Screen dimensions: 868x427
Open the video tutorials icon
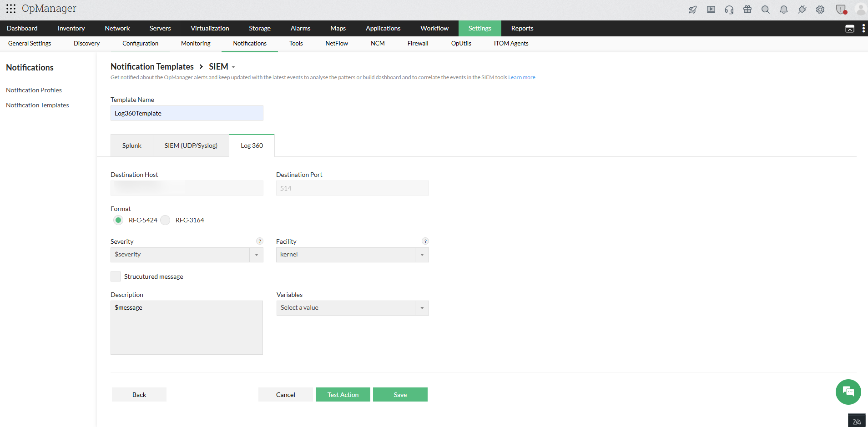[711, 10]
